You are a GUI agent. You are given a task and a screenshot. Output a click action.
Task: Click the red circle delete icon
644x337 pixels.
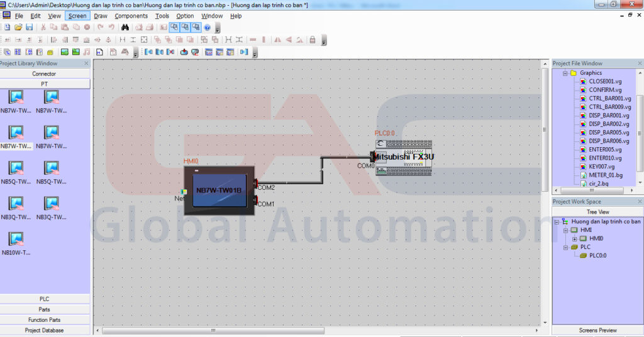pyautogui.click(x=87, y=27)
